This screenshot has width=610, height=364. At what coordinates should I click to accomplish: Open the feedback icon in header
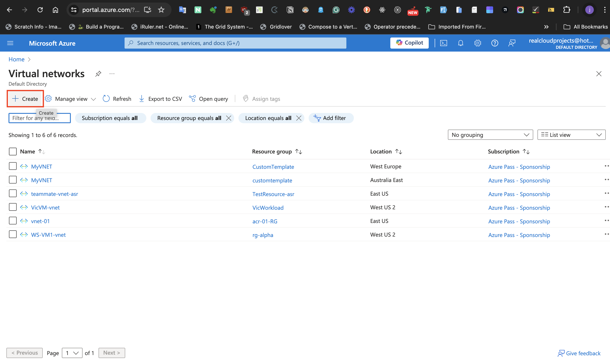click(x=512, y=43)
